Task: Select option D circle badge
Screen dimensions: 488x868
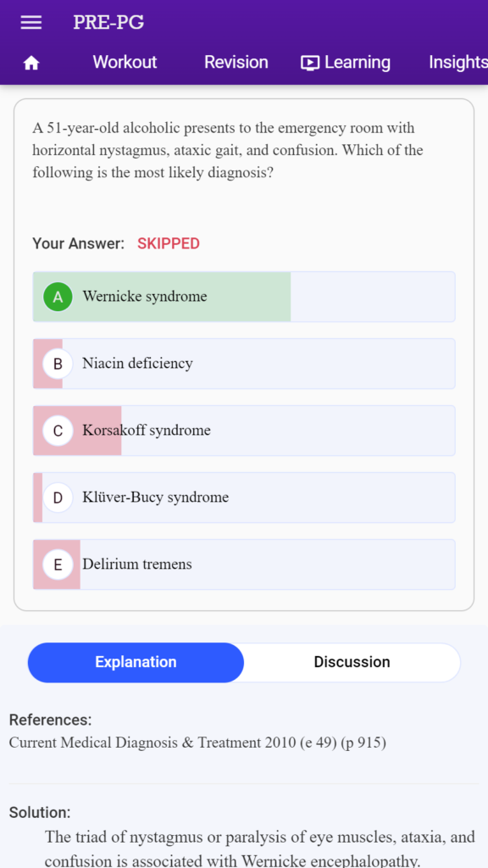Action: click(58, 498)
